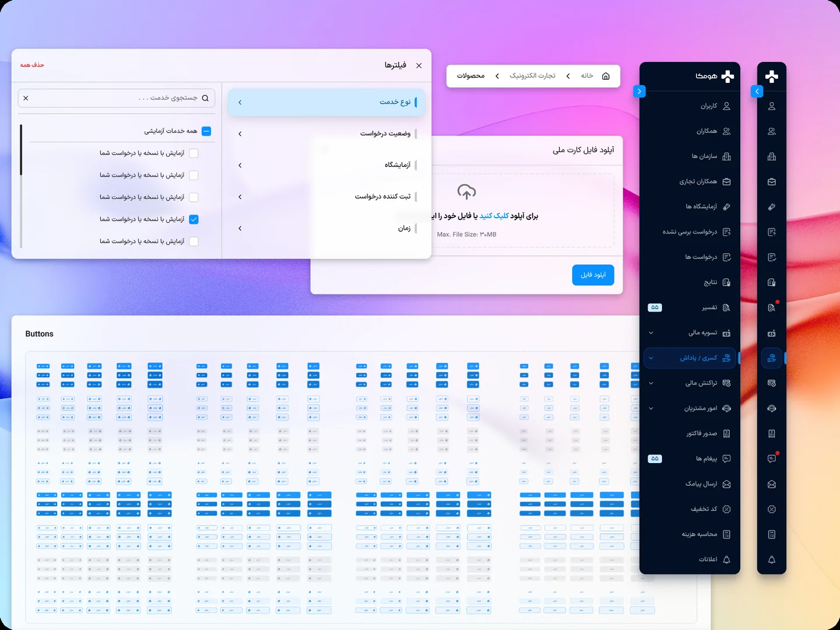Click the messages chat icon in collapsed sidebar
This screenshot has width=840, height=630.
(x=771, y=459)
